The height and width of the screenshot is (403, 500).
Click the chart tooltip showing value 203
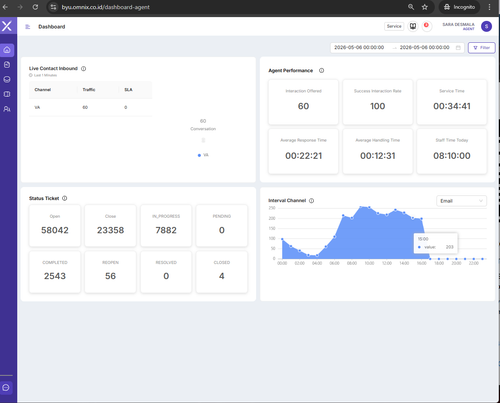click(x=436, y=243)
